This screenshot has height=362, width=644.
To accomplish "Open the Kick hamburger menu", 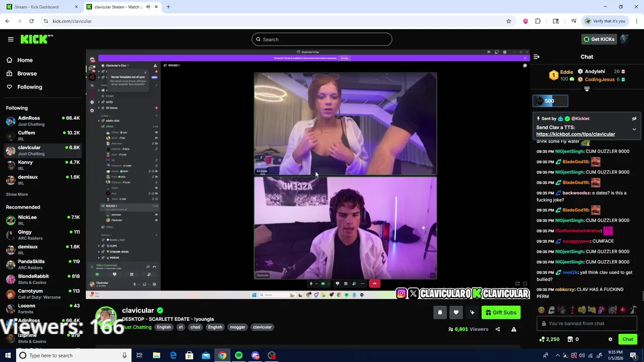I will (x=11, y=39).
